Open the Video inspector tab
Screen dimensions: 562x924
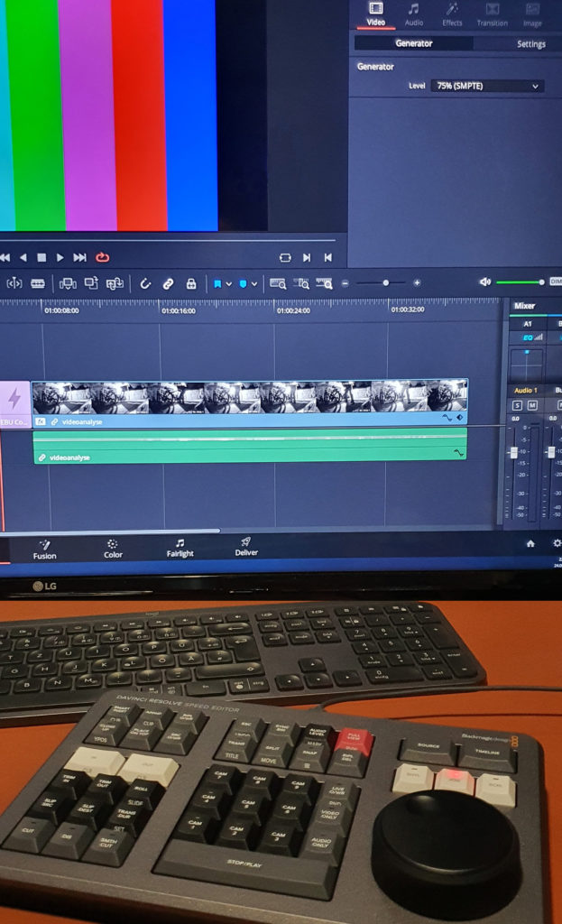point(375,14)
